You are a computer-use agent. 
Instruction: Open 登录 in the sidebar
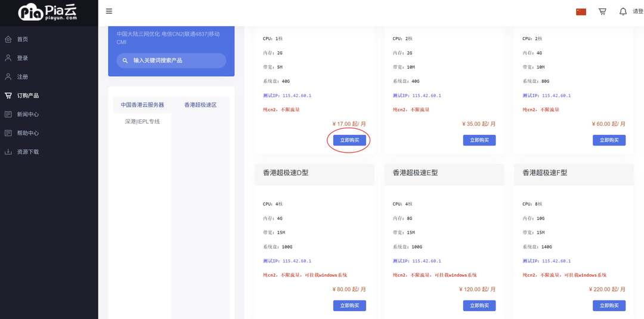coord(23,58)
